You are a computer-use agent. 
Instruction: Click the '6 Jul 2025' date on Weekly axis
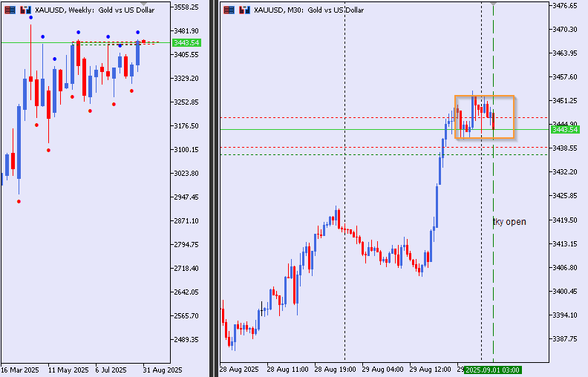111,370
